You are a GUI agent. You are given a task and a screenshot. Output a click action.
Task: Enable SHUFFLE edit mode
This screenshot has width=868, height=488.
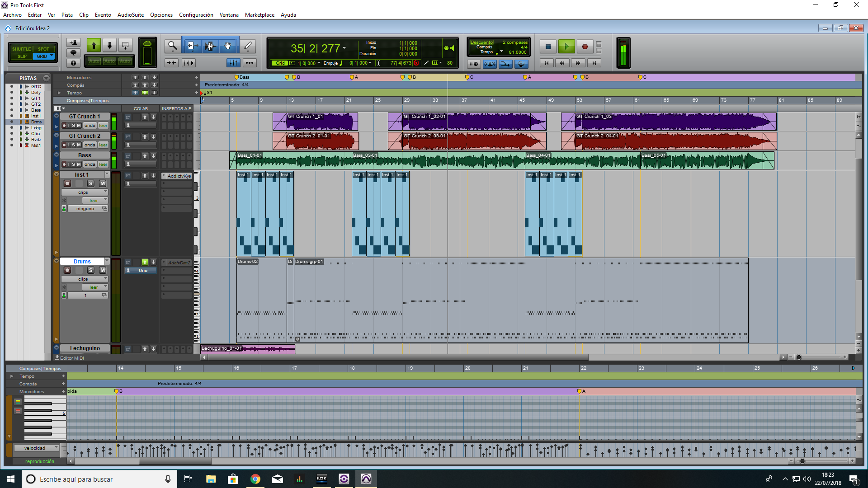pyautogui.click(x=21, y=49)
